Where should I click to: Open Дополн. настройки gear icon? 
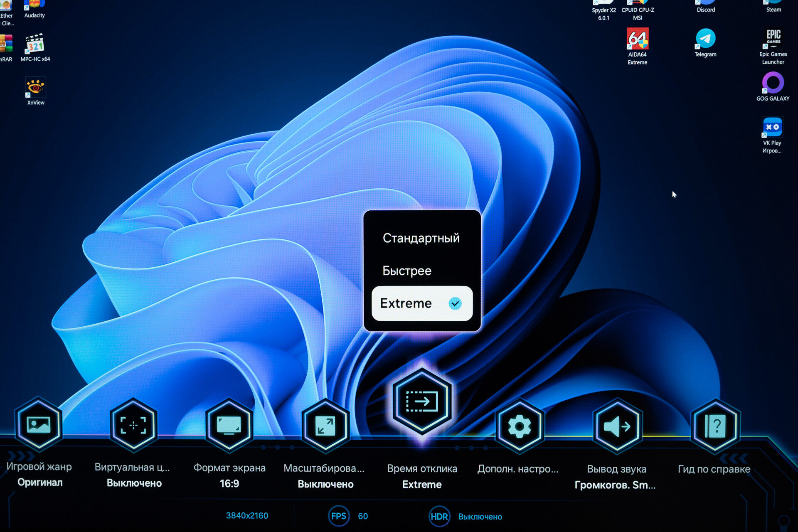(x=519, y=426)
